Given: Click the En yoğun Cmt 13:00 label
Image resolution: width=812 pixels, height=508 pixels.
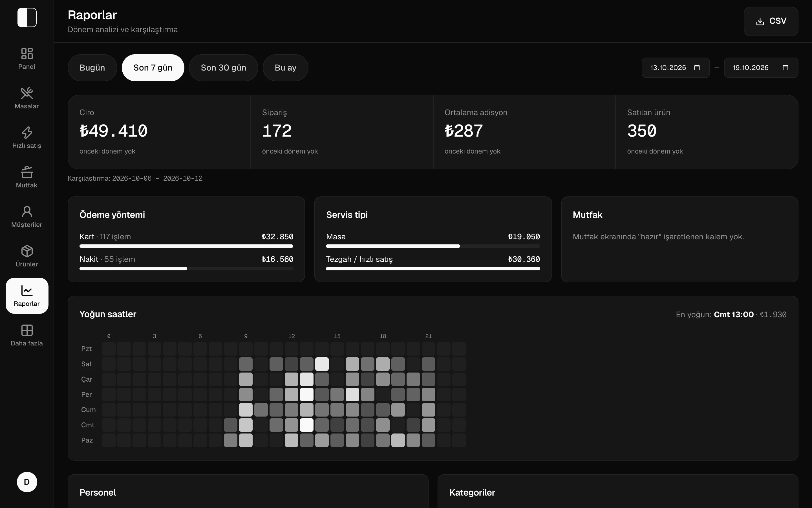Looking at the screenshot, I should coord(734,314).
